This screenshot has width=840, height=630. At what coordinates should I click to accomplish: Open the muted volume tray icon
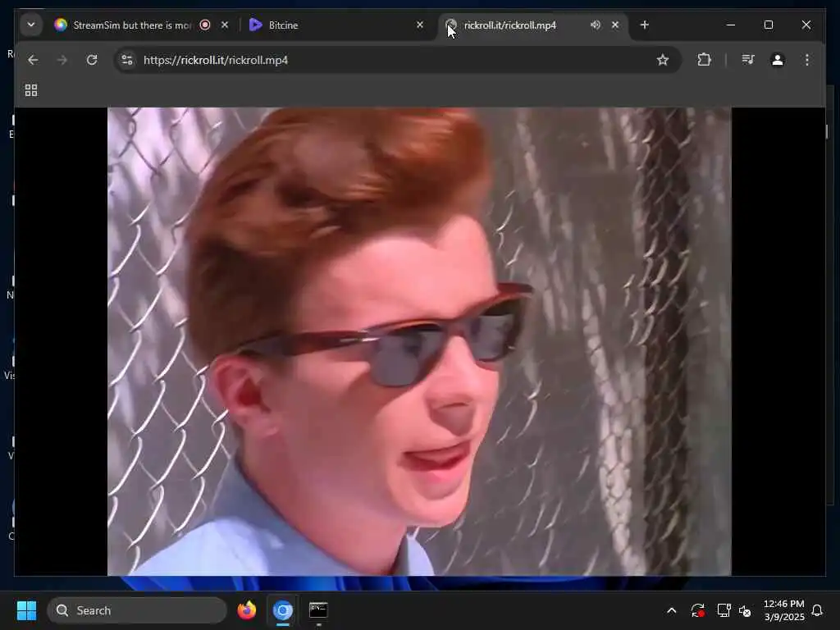pyautogui.click(x=745, y=610)
